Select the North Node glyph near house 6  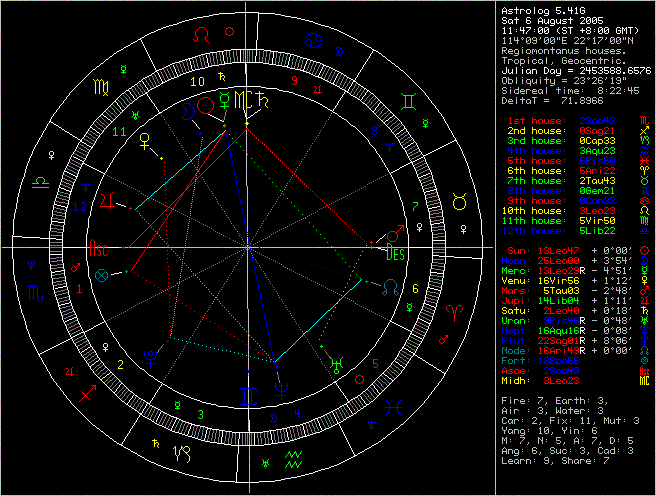pos(389,287)
